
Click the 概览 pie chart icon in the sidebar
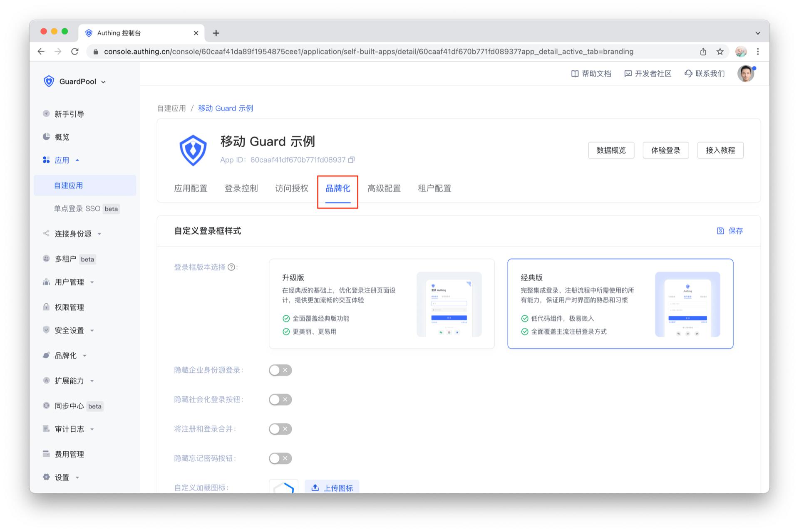pos(46,137)
